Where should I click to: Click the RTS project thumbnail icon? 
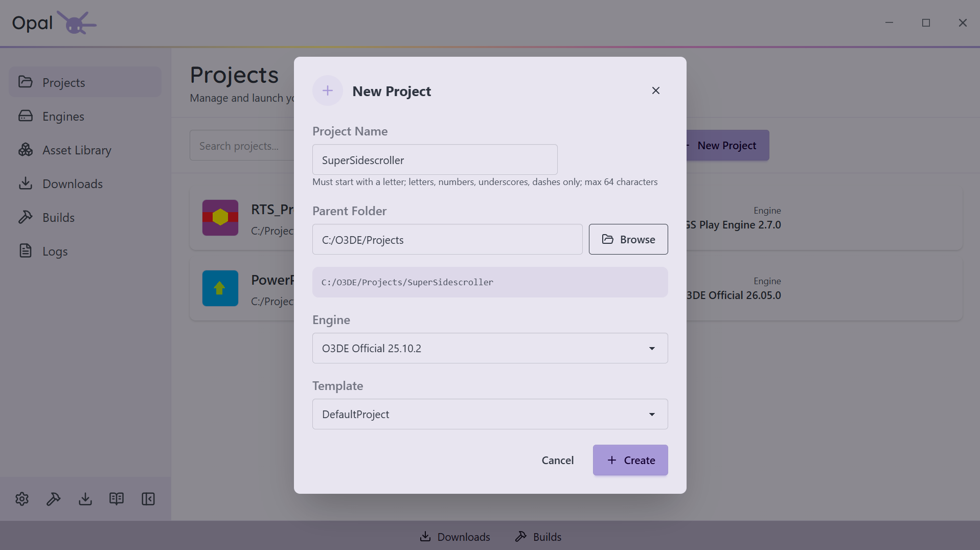220,218
